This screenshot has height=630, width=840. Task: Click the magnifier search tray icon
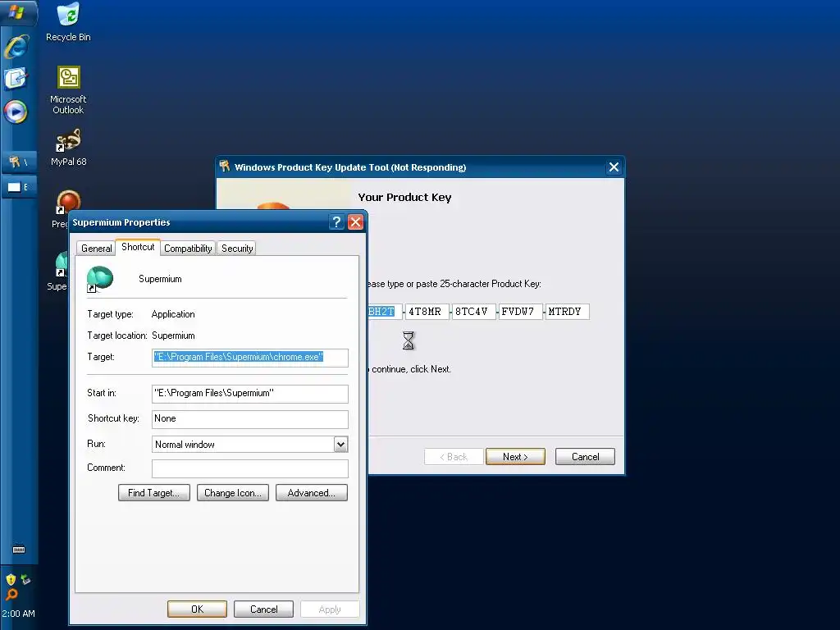[11, 594]
